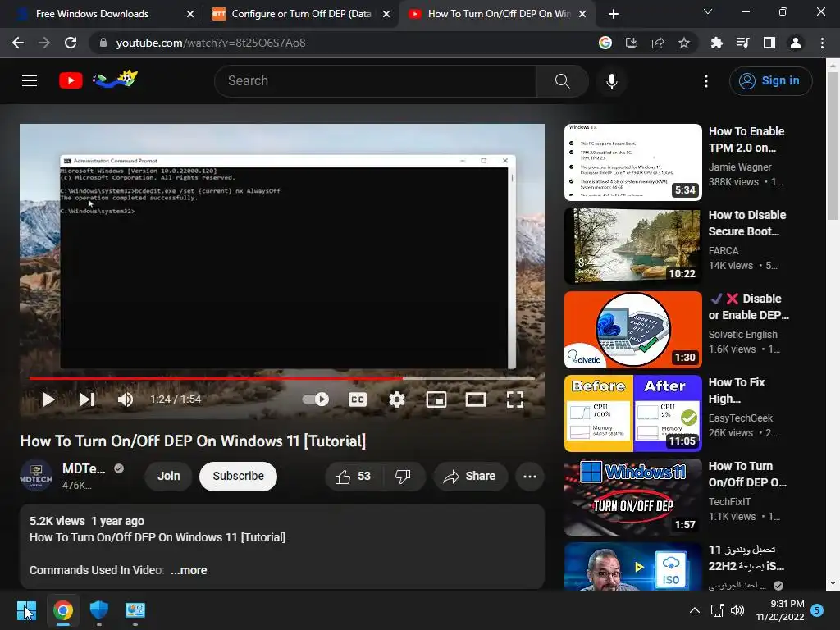The width and height of the screenshot is (840, 630).
Task: Go to the YouTube home logo
Action: coord(71,81)
